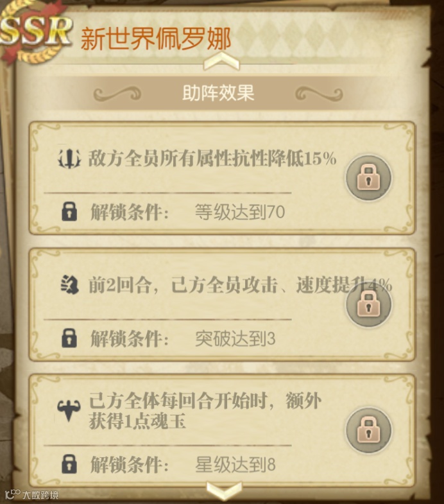Open the 前2回合 attack speed effect card
The width and height of the screenshot is (444, 504).
click(222, 304)
